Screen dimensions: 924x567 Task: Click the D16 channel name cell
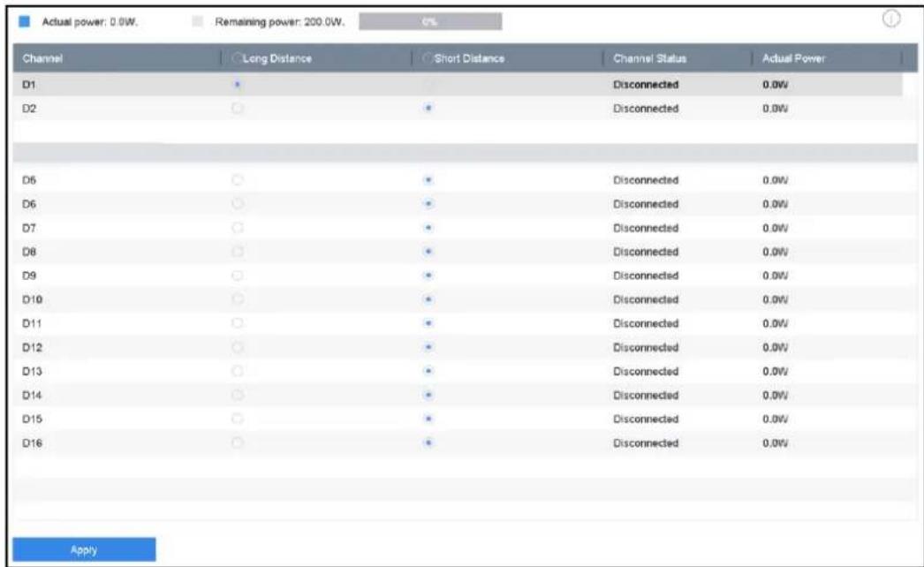tap(32, 442)
